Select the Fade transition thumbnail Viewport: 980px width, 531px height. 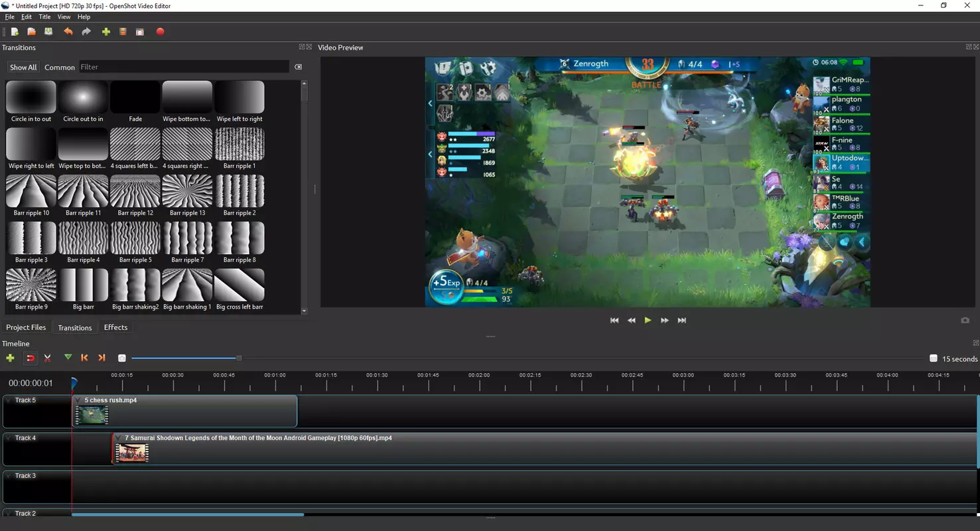pyautogui.click(x=135, y=98)
